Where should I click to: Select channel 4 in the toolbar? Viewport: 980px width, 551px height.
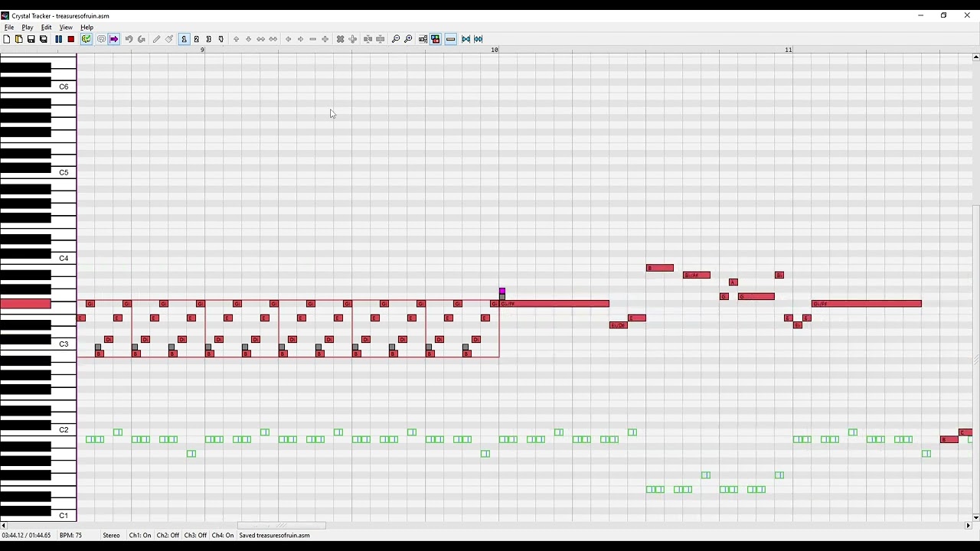pos(221,39)
